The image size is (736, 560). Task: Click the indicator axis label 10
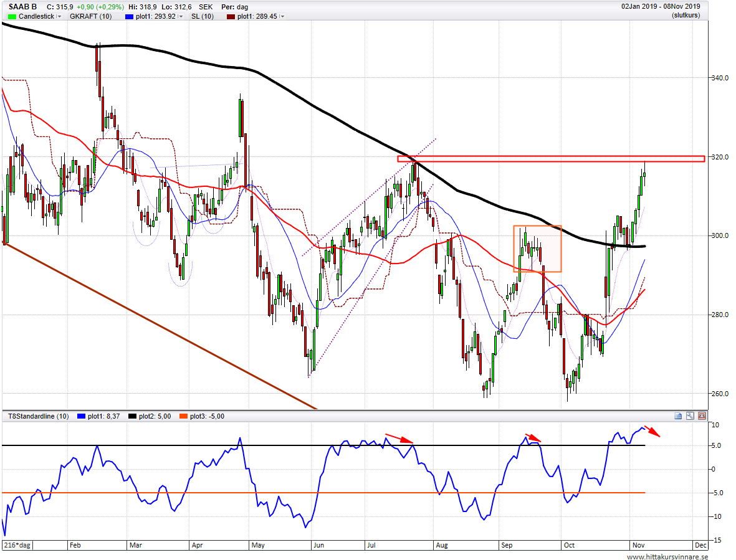715,425
